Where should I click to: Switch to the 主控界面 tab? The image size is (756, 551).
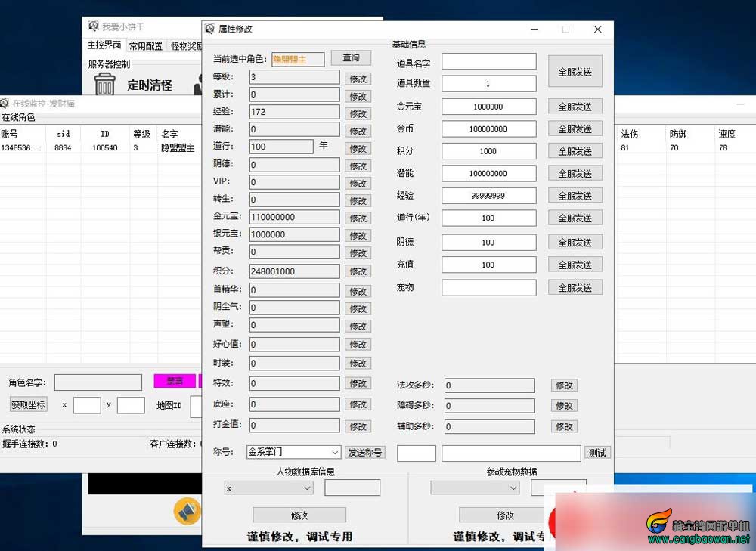click(104, 45)
